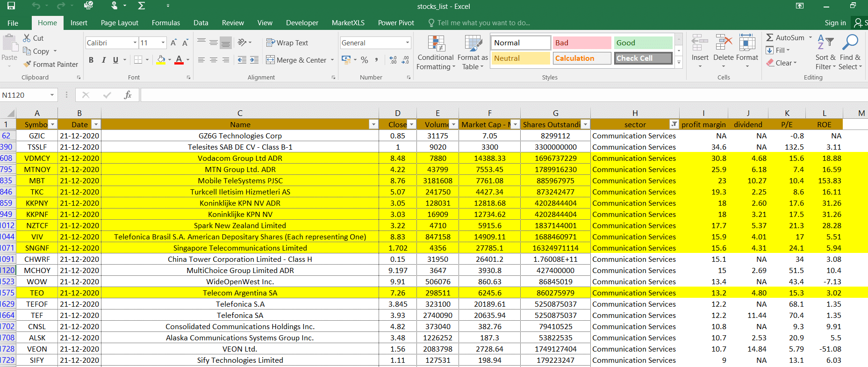Open the font size dropdown
The image size is (868, 367).
click(x=163, y=43)
